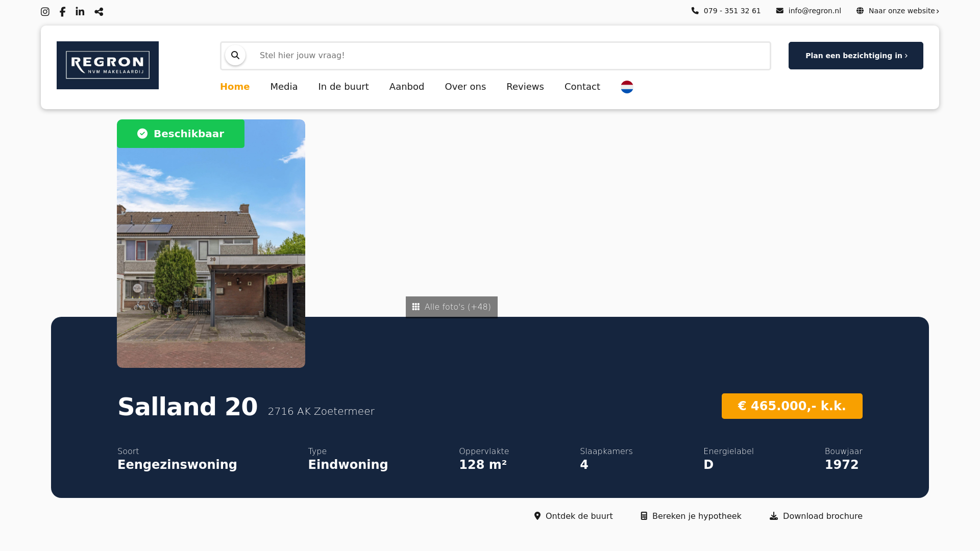The width and height of the screenshot is (980, 551).
Task: Click the € 465.000,- k.k. price tag
Action: pos(792,406)
